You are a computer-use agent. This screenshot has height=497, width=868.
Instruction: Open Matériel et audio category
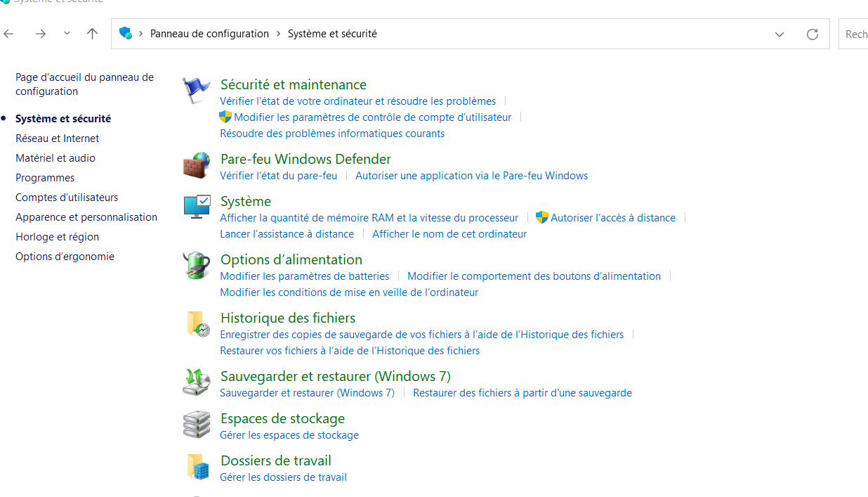tap(55, 158)
